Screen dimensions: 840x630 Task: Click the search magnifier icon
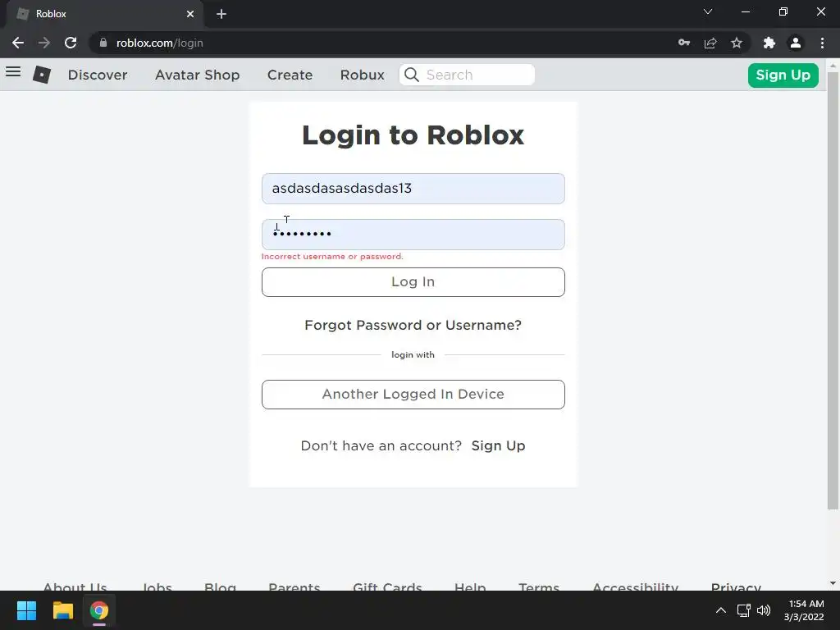pyautogui.click(x=412, y=75)
